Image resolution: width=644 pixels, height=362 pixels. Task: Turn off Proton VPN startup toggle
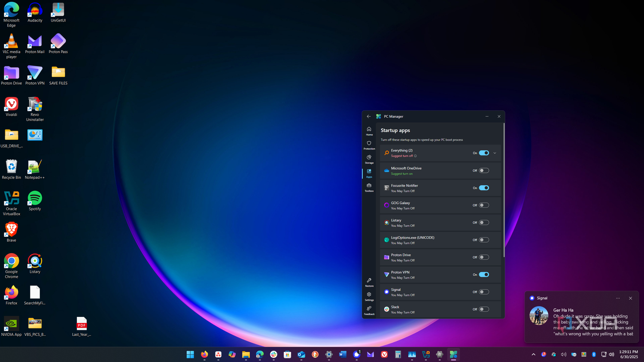pyautogui.click(x=484, y=275)
